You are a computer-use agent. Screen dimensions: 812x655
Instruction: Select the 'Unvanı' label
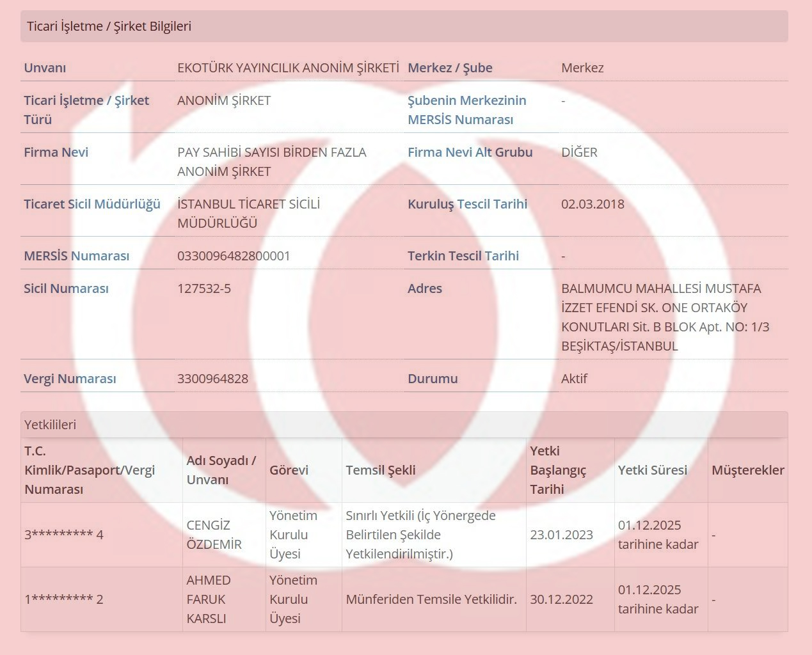(45, 68)
